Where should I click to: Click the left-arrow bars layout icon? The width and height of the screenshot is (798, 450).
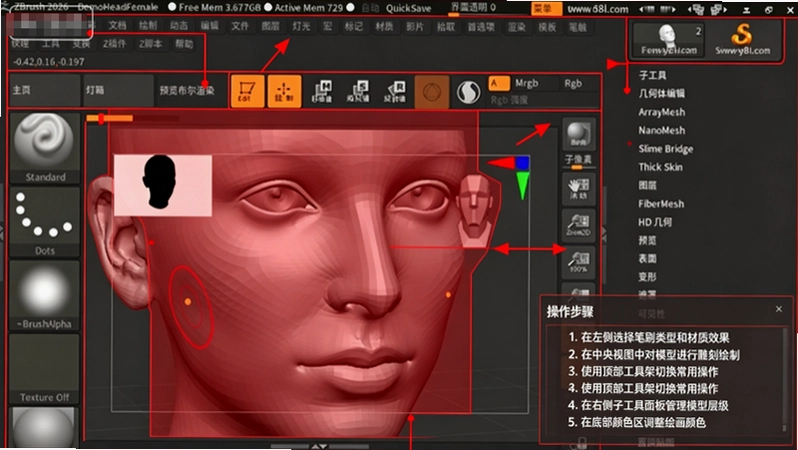tap(647, 9)
